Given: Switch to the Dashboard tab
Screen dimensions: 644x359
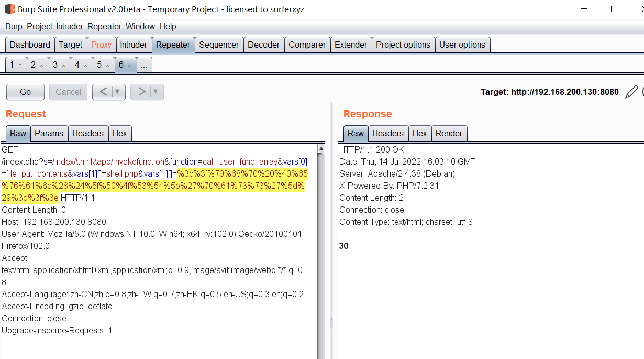Looking at the screenshot, I should tap(30, 45).
